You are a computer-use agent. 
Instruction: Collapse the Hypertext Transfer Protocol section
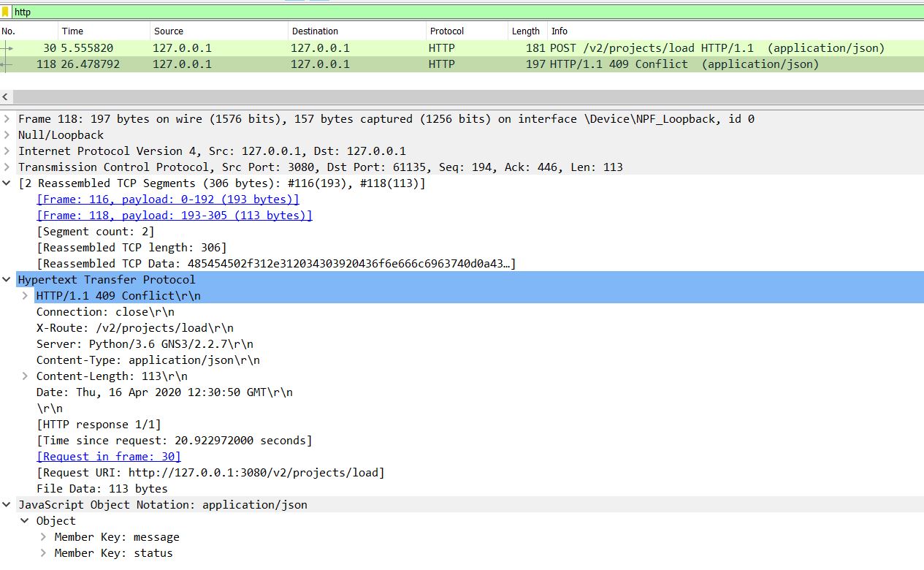(x=7, y=279)
